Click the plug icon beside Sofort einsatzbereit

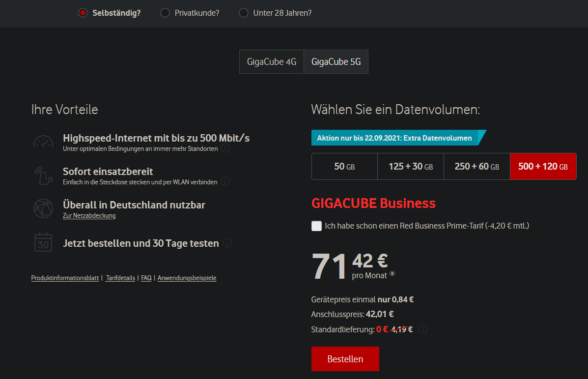(43, 175)
